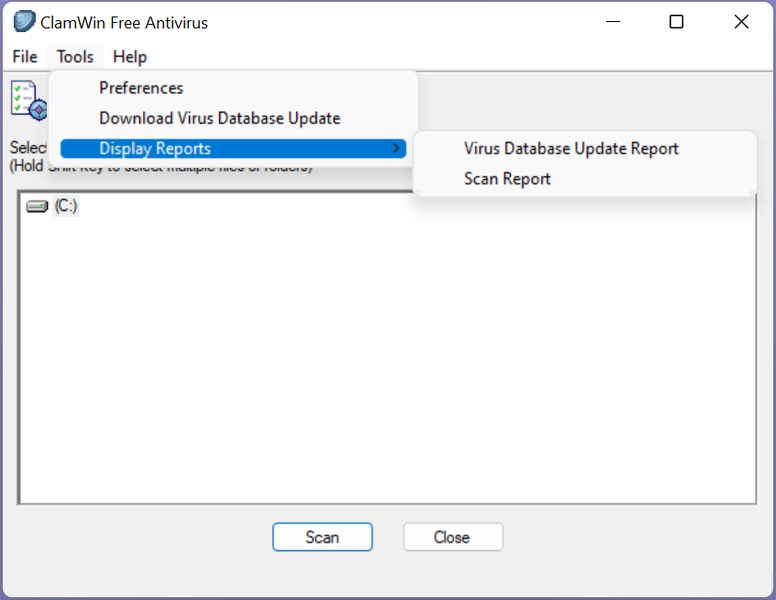Image resolution: width=776 pixels, height=600 pixels.
Task: Click the ClamWin Free Antivirus title text
Action: click(x=124, y=21)
